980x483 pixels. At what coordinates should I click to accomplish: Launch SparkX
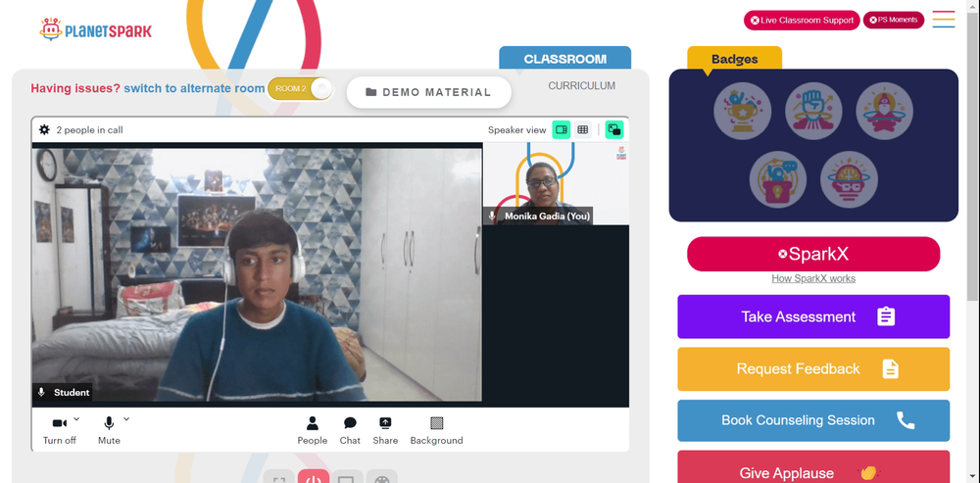pos(813,254)
